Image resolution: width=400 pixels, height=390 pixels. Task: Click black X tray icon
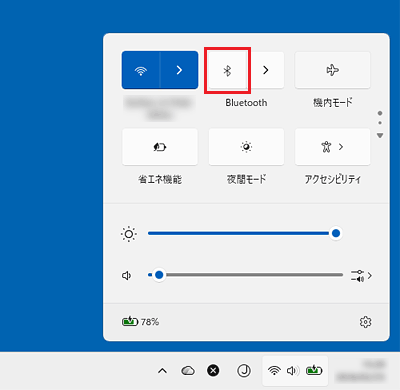point(213,371)
